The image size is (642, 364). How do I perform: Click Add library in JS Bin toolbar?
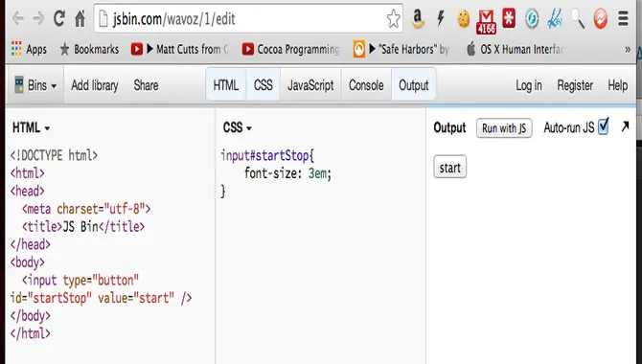[95, 85]
